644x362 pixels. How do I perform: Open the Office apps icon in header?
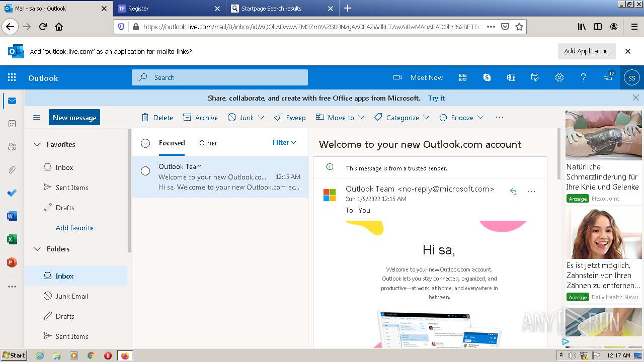pos(511,77)
